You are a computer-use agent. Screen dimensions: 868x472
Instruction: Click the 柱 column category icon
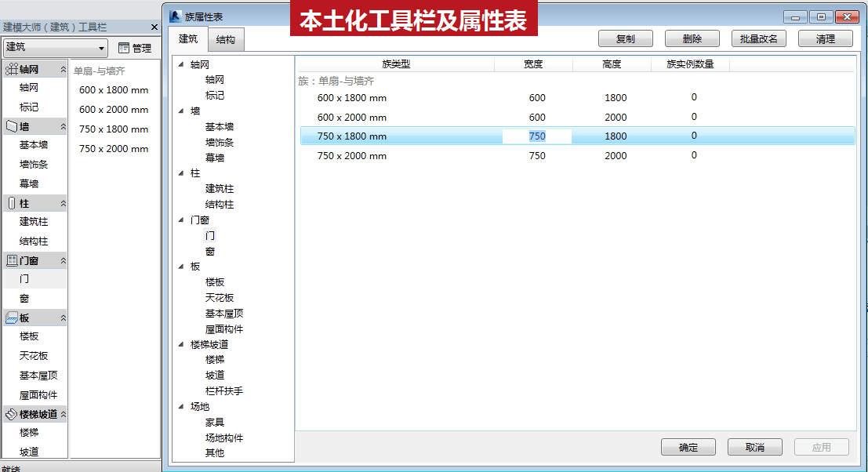pyautogui.click(x=11, y=203)
